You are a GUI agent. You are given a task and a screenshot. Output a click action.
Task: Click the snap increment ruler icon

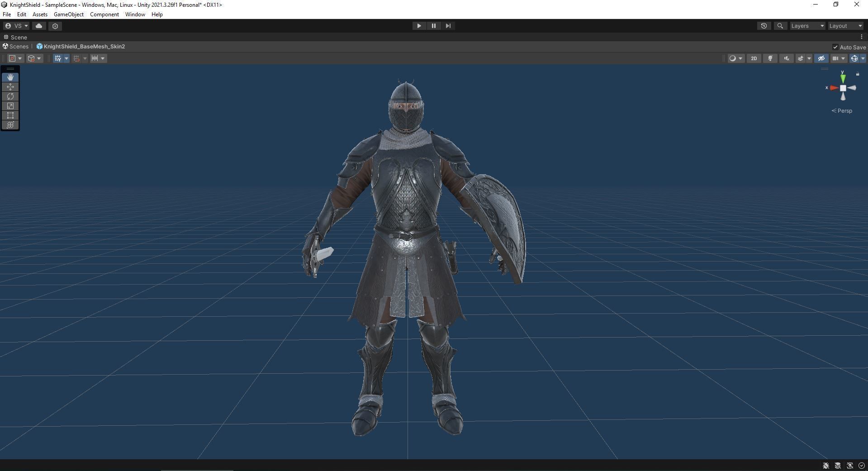click(x=95, y=58)
